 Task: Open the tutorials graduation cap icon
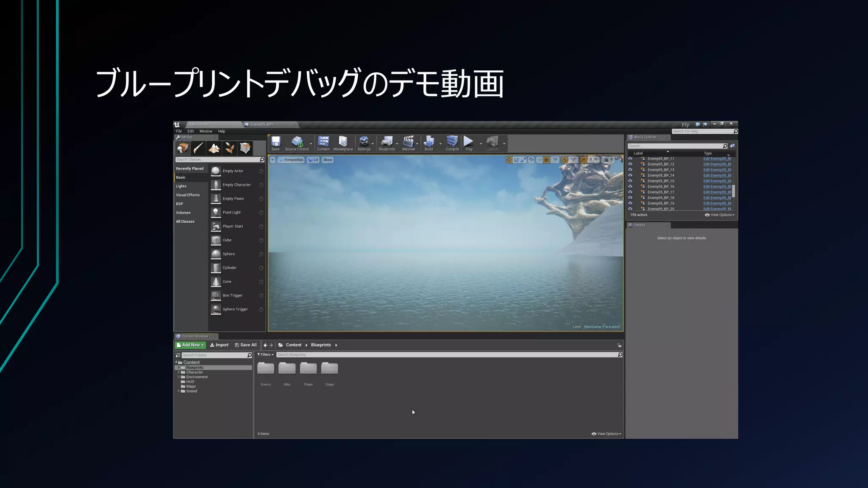tap(705, 125)
